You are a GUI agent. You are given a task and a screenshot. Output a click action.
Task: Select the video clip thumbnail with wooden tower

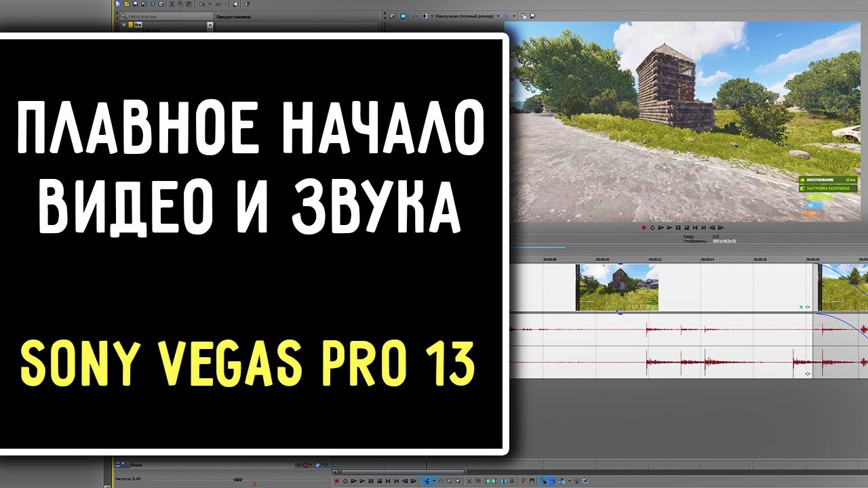click(617, 287)
